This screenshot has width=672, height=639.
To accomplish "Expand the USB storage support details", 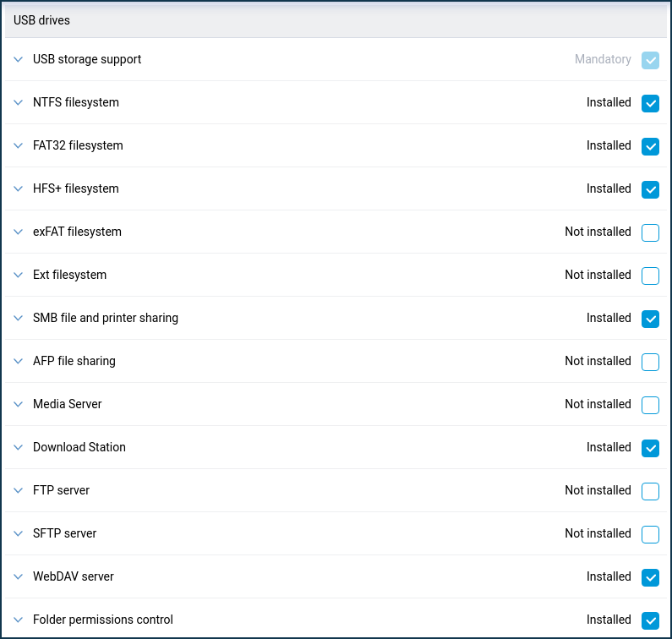I will tap(19, 60).
